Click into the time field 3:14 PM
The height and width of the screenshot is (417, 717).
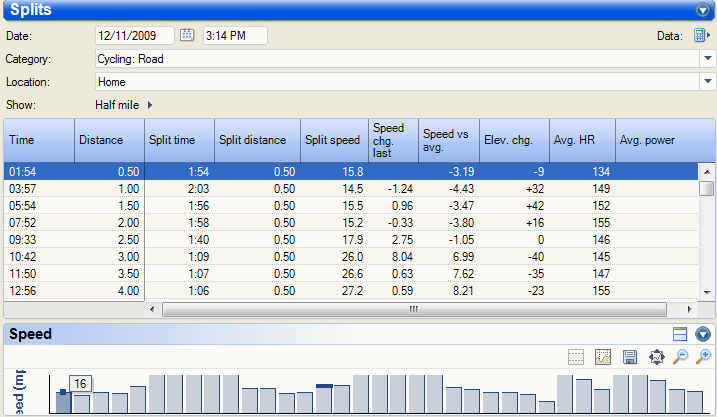point(235,36)
